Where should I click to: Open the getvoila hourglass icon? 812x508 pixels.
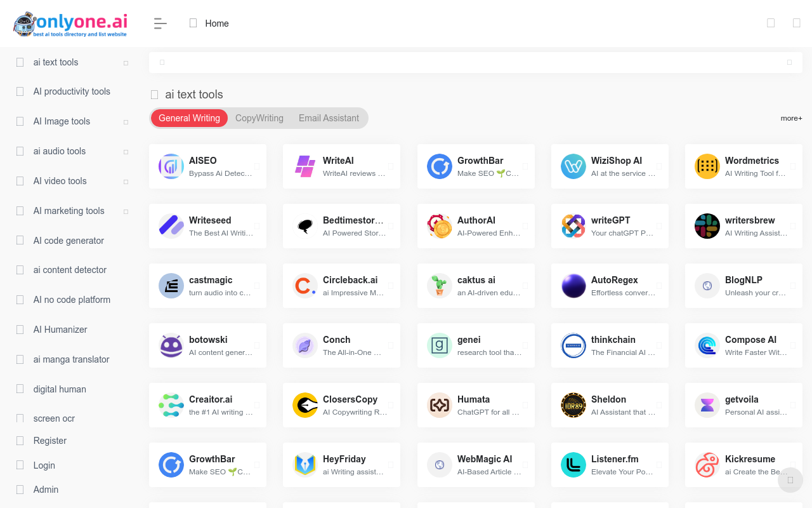(x=707, y=405)
